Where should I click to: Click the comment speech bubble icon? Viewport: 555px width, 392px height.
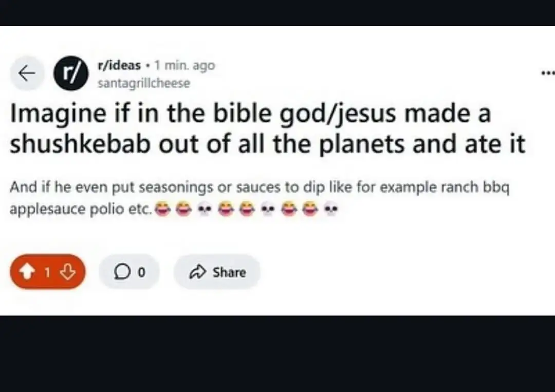point(122,272)
